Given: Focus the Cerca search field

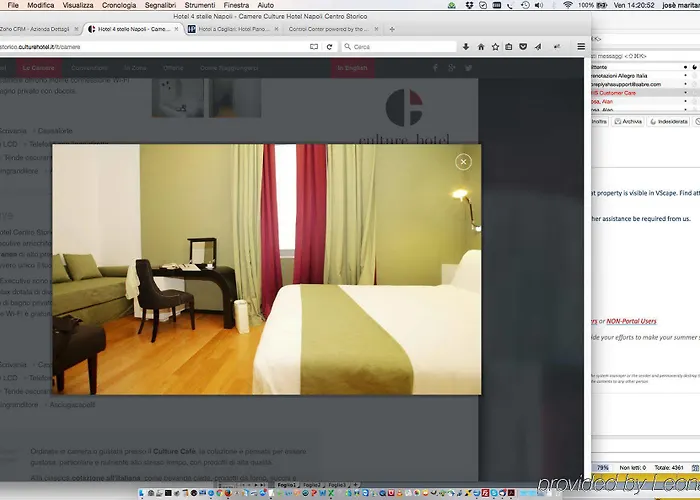Looking at the screenshot, I should click(x=399, y=47).
